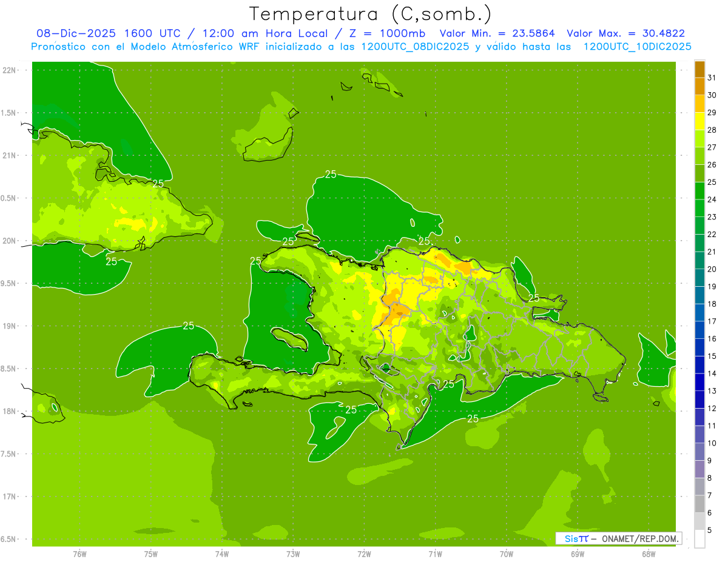Click the legend scale value "10"
The width and height of the screenshot is (728, 562).
(x=712, y=443)
